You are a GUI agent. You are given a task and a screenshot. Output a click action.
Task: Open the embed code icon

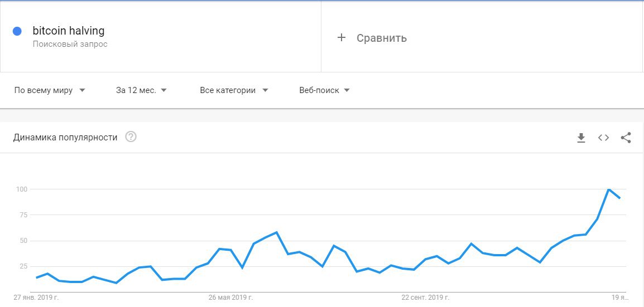pos(603,138)
